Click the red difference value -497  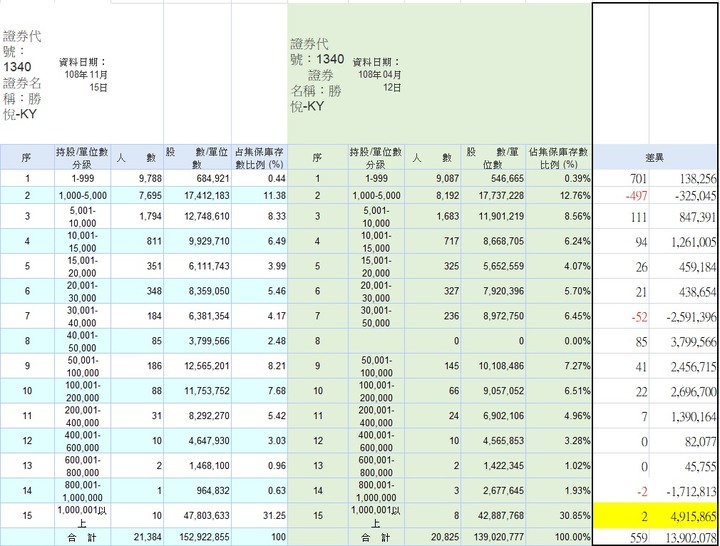(x=621, y=196)
